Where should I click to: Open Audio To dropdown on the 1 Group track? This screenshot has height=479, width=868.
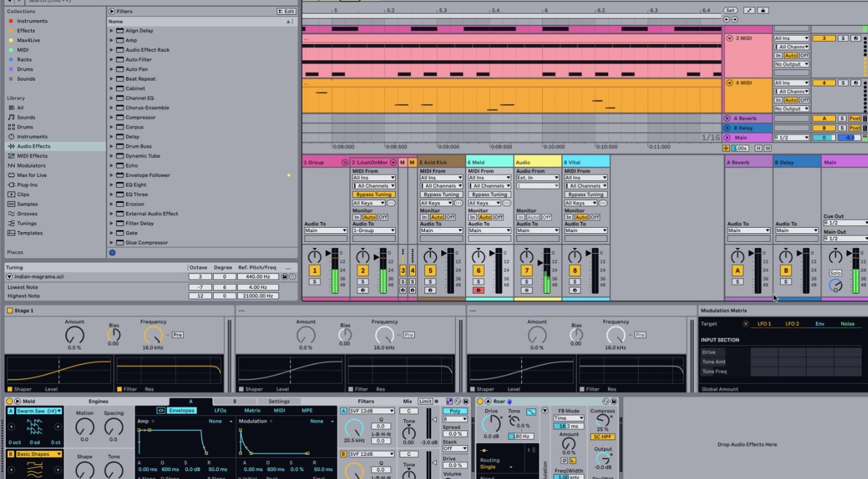[x=325, y=230]
